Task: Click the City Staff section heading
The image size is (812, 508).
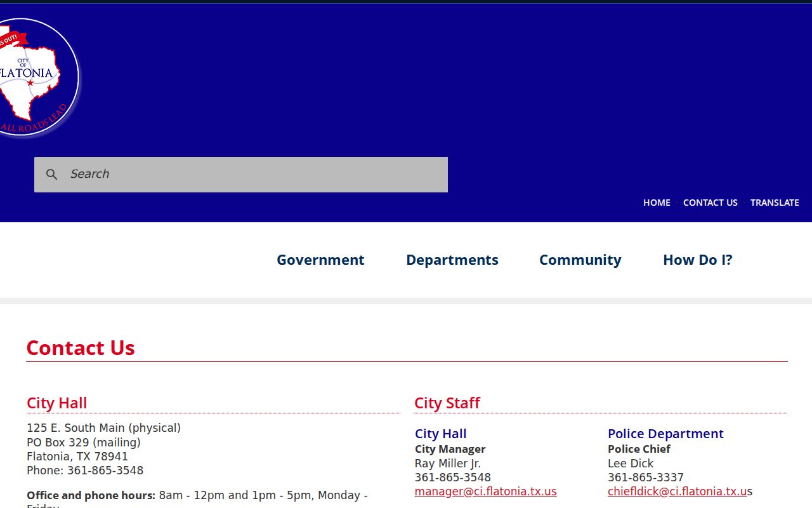Action: click(447, 403)
